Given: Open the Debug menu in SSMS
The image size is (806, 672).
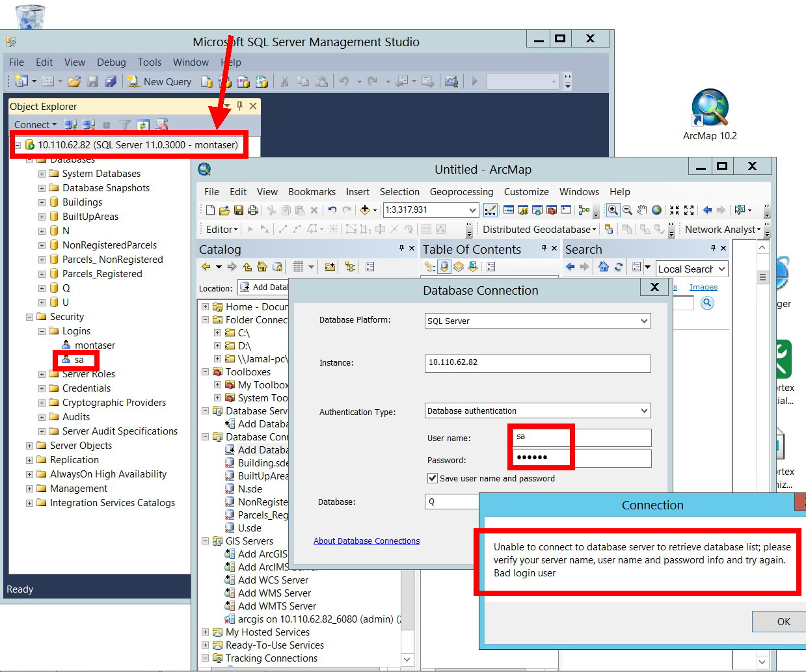Looking at the screenshot, I should point(111,62).
